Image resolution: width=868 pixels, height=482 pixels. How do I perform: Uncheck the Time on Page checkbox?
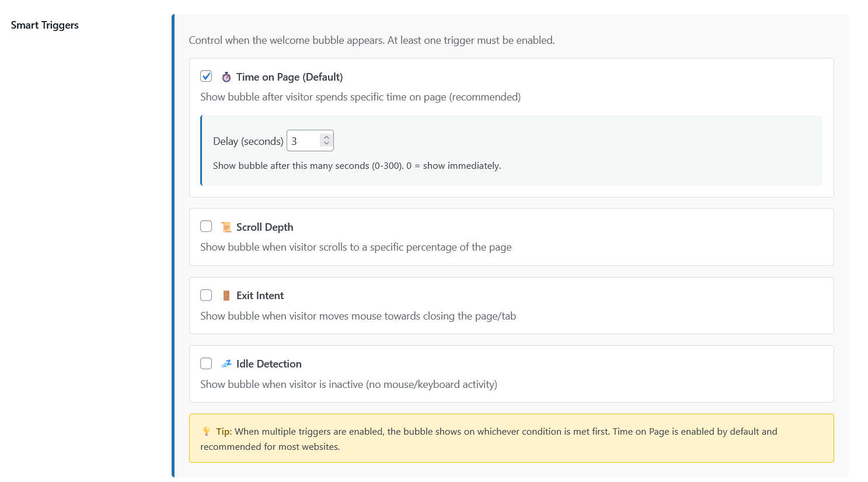pyautogui.click(x=206, y=77)
